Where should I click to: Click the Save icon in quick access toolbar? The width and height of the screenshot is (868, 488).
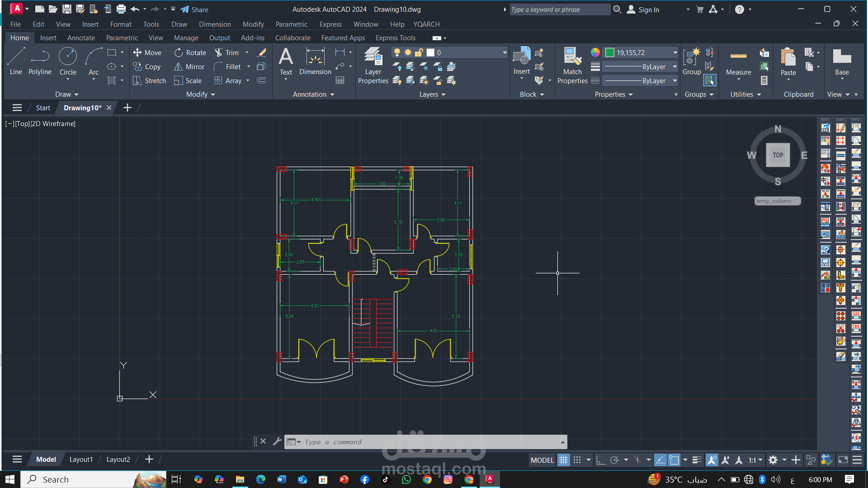point(66,9)
